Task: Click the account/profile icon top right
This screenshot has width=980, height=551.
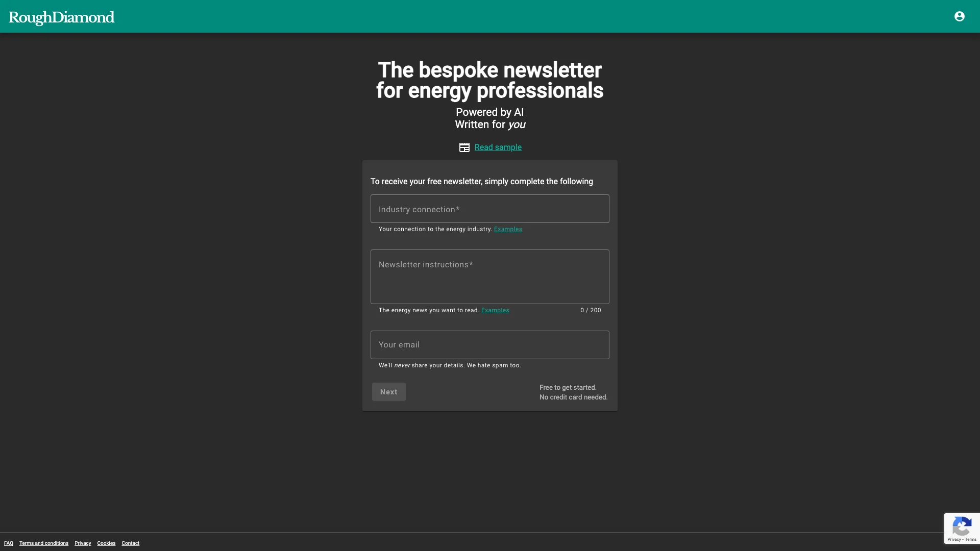Action: pos(959,16)
